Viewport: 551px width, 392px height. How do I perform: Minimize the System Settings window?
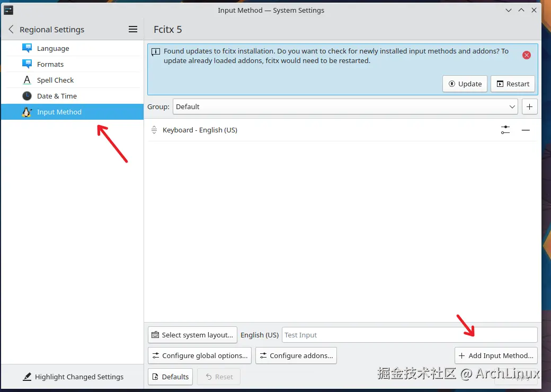509,10
